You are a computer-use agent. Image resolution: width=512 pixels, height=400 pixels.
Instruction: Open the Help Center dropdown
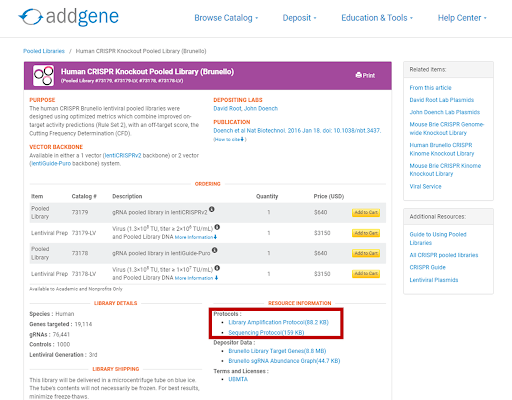point(462,18)
